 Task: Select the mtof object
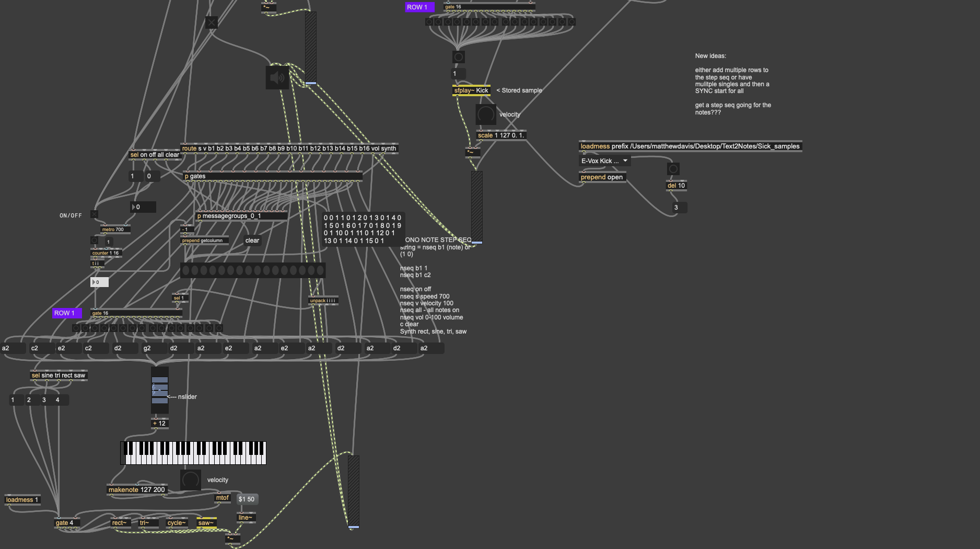pyautogui.click(x=223, y=498)
